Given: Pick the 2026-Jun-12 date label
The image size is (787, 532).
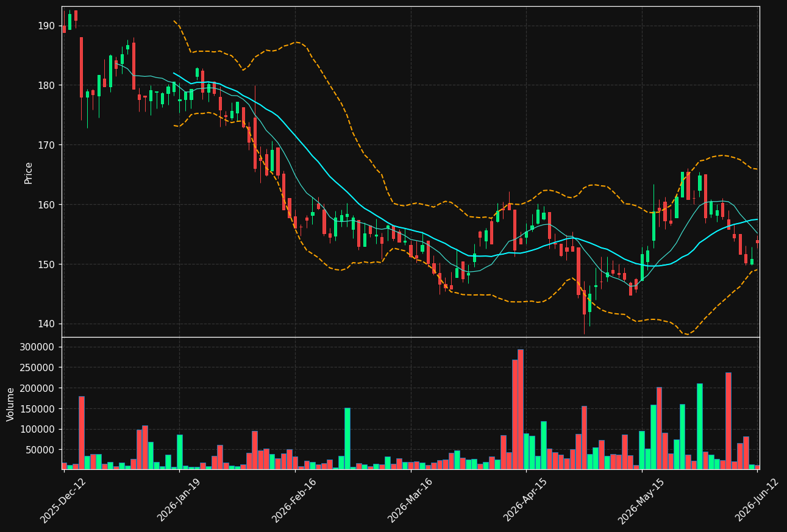Looking at the screenshot, I should point(756,500).
